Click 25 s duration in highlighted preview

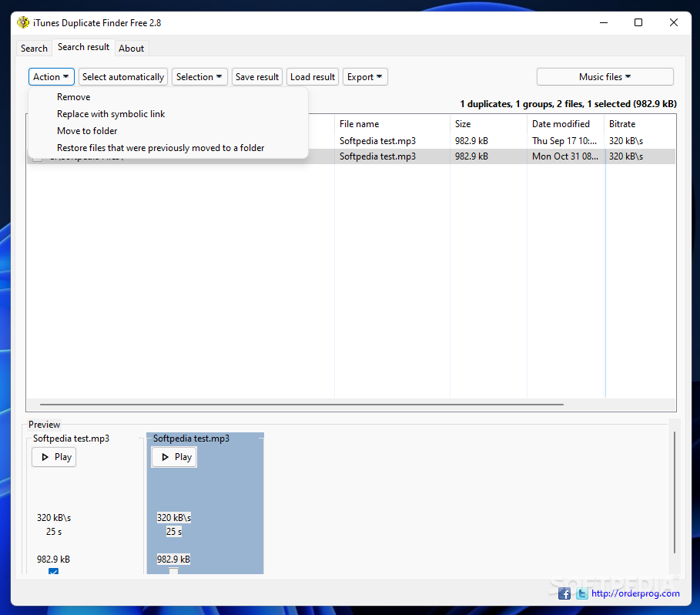click(174, 532)
